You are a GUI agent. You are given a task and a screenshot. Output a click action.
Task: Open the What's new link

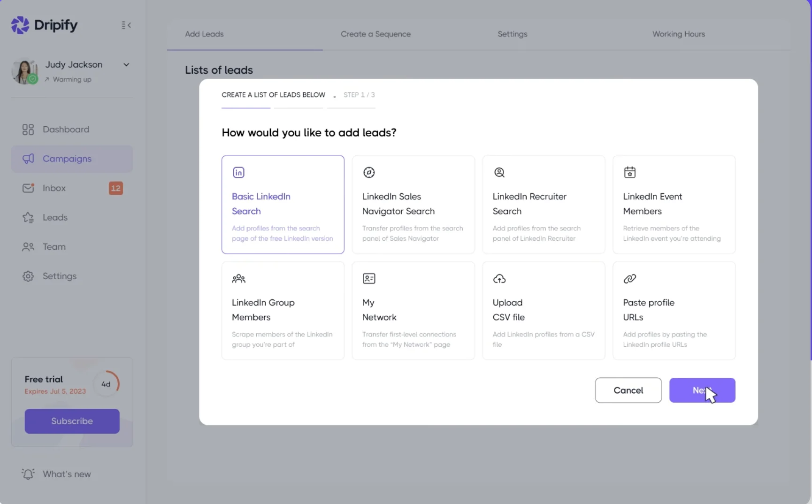67,474
